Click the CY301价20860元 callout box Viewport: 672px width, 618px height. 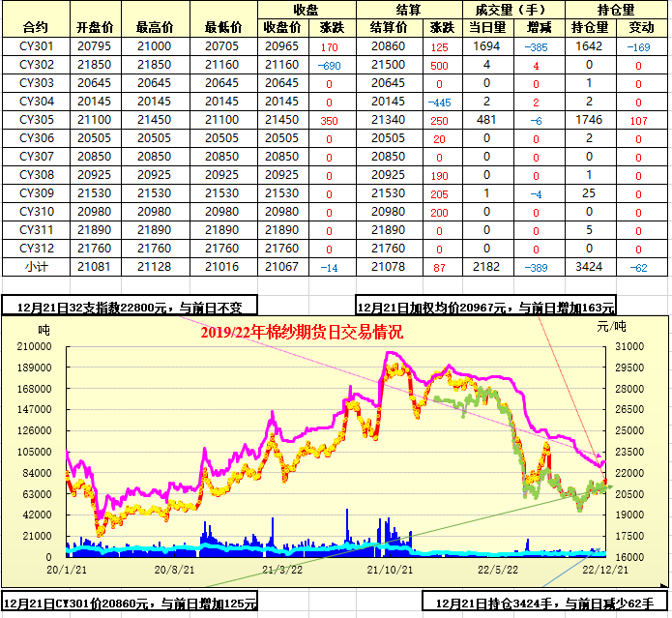pyautogui.click(x=130, y=603)
